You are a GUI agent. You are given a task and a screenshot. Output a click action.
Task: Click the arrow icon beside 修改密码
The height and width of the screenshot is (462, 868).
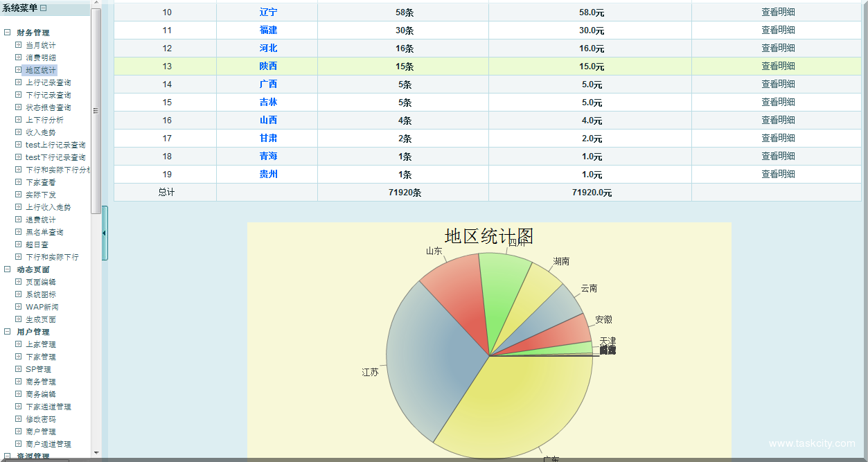pyautogui.click(x=19, y=419)
